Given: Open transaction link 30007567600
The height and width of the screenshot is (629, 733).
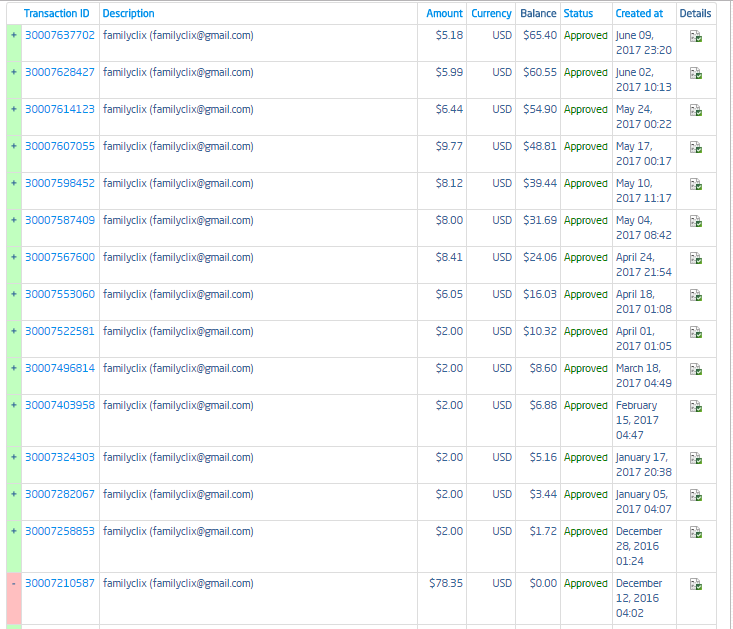Looking at the screenshot, I should (60, 257).
